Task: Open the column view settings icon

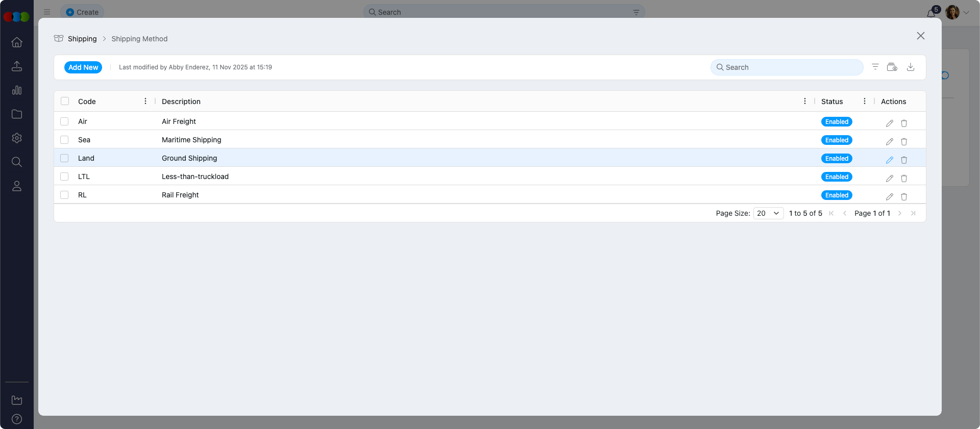Action: point(892,67)
